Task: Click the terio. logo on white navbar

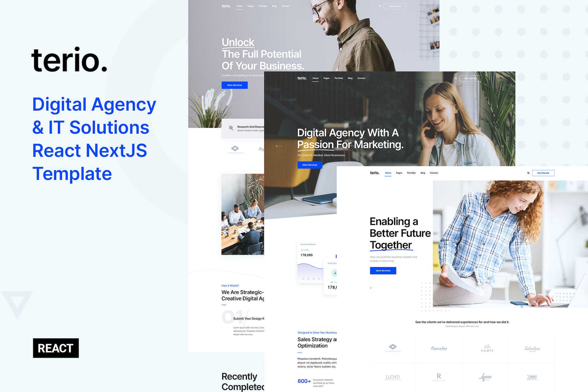Action: click(374, 172)
